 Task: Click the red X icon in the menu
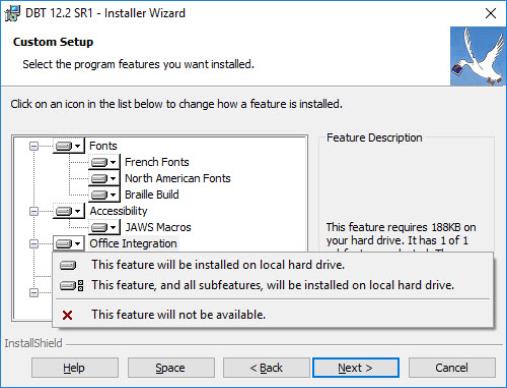coord(67,315)
